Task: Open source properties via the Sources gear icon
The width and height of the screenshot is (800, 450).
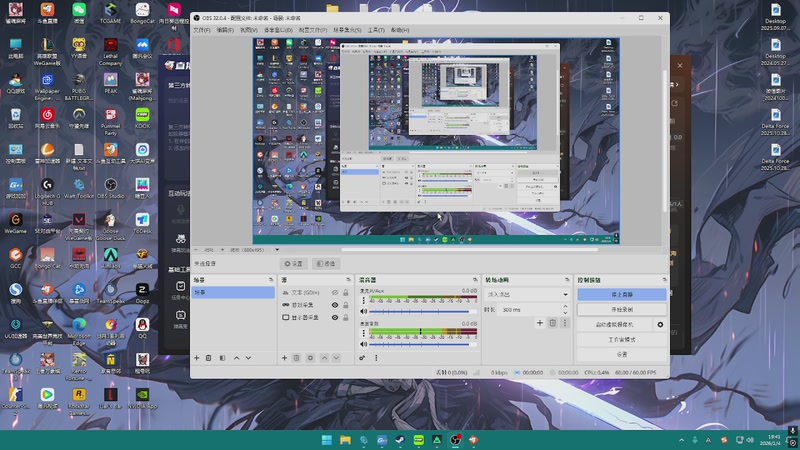Action: [311, 357]
